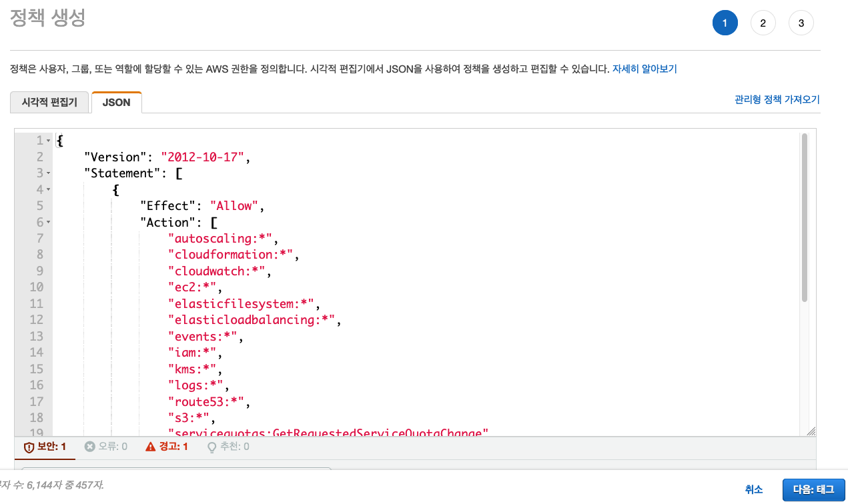Go to step 3 circle
848x504 pixels.
801,23
